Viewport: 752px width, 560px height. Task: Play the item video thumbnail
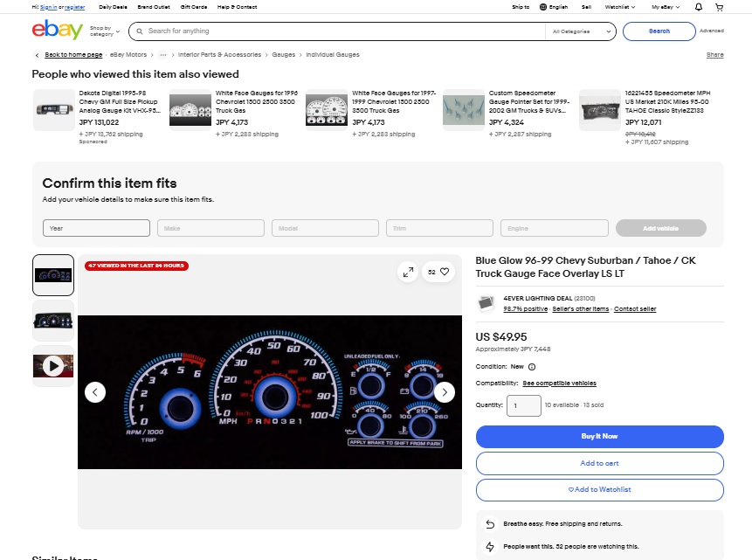pyautogui.click(x=53, y=366)
